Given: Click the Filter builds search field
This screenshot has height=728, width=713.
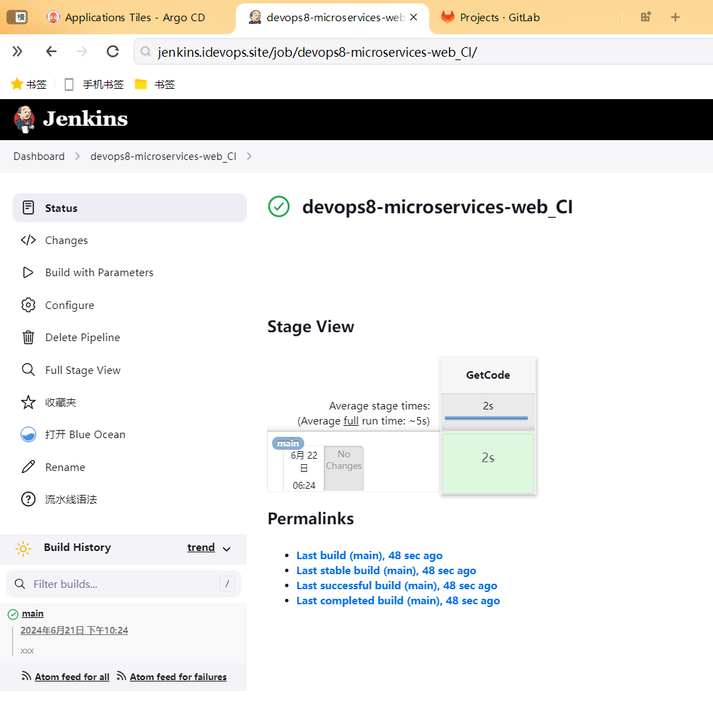Looking at the screenshot, I should (x=124, y=584).
